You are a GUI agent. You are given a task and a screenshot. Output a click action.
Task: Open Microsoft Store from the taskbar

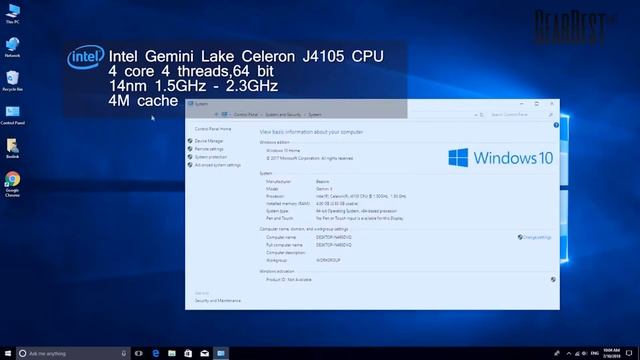(x=188, y=353)
